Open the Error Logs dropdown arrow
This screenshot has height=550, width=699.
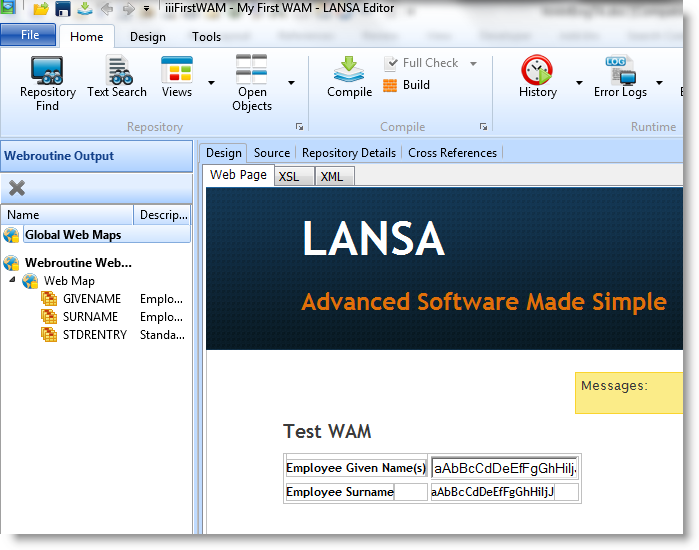[659, 82]
